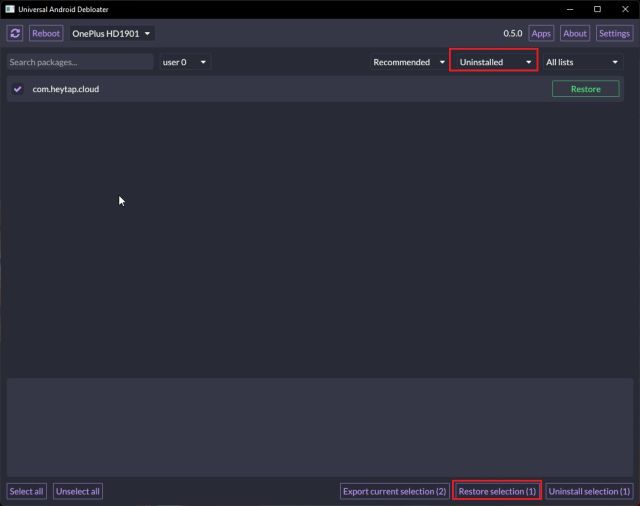The height and width of the screenshot is (506, 640).
Task: Open the About page
Action: (575, 33)
